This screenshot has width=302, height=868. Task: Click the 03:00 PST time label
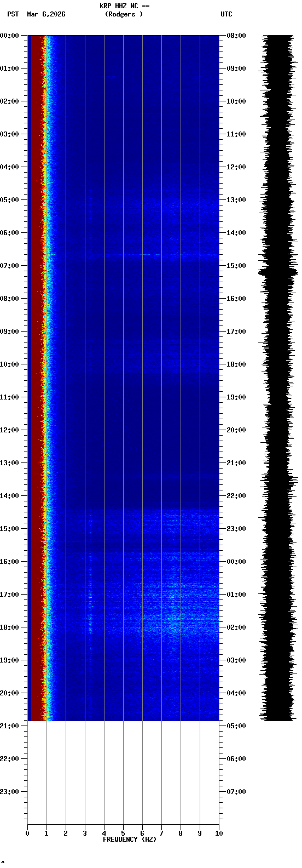tap(10, 134)
